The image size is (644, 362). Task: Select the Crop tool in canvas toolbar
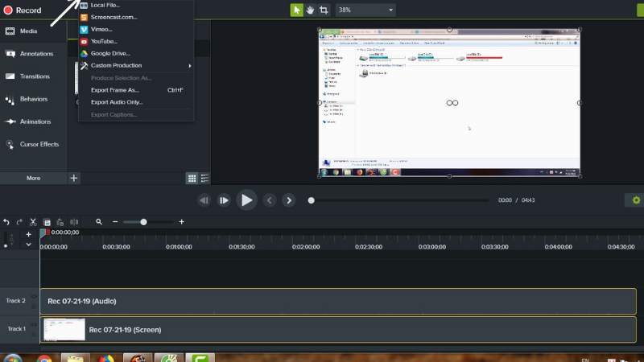324,10
